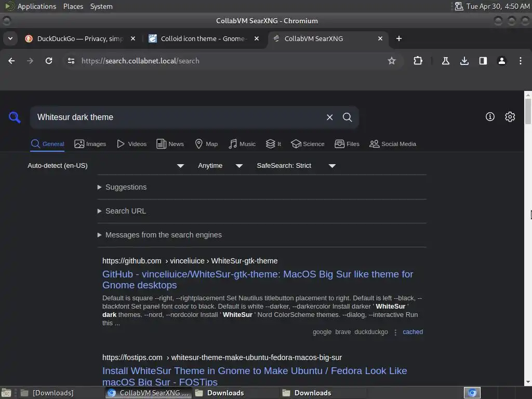Image resolution: width=532 pixels, height=399 pixels.
Task: Switch to [Downloads] taskbar window
Action: tap(61, 393)
